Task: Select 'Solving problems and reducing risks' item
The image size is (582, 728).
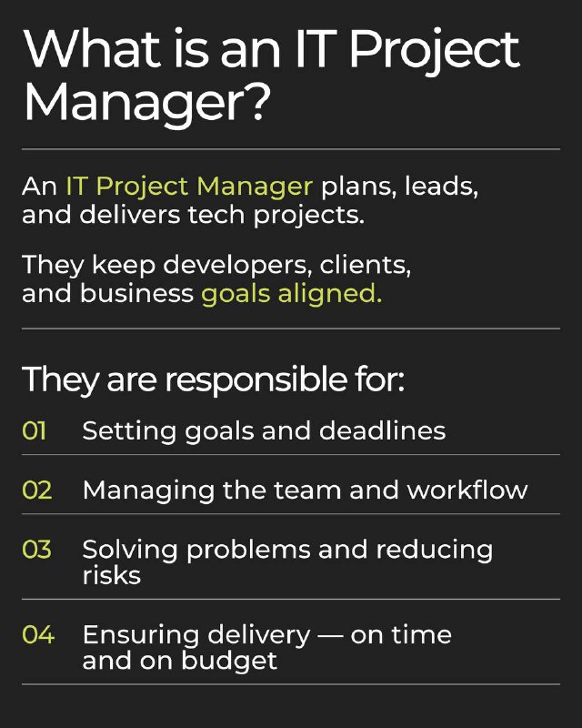Action: pos(287,562)
